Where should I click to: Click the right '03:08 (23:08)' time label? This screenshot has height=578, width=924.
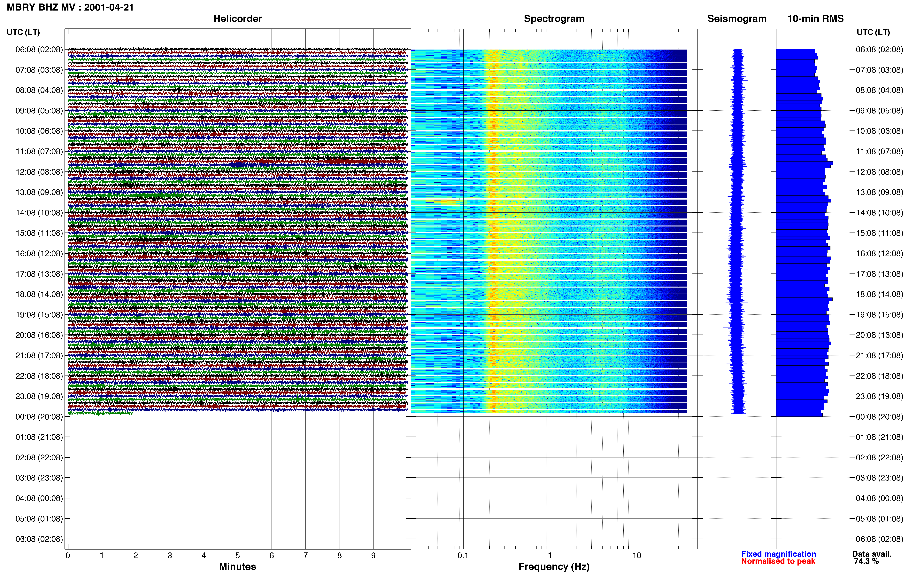879,478
